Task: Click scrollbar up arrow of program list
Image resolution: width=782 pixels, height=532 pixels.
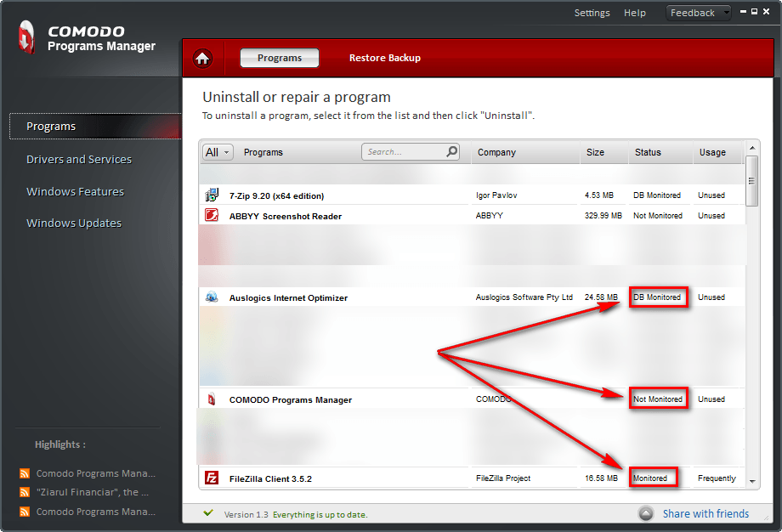Action: pos(752,148)
